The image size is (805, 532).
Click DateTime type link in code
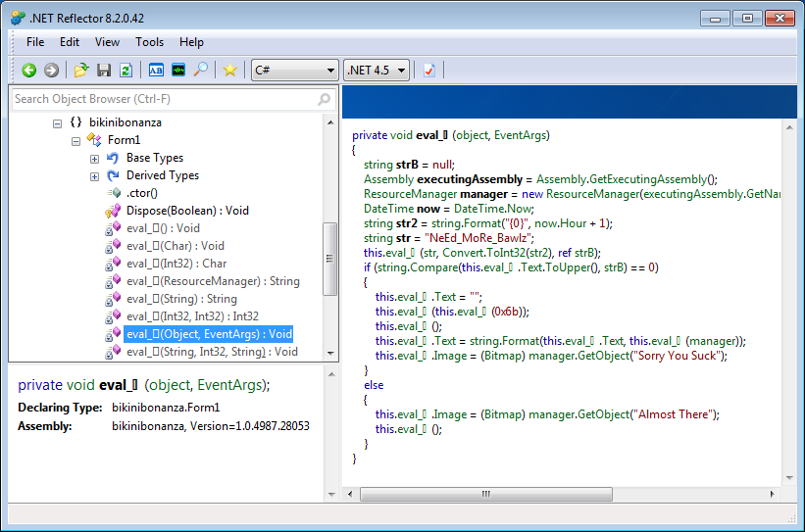click(388, 209)
